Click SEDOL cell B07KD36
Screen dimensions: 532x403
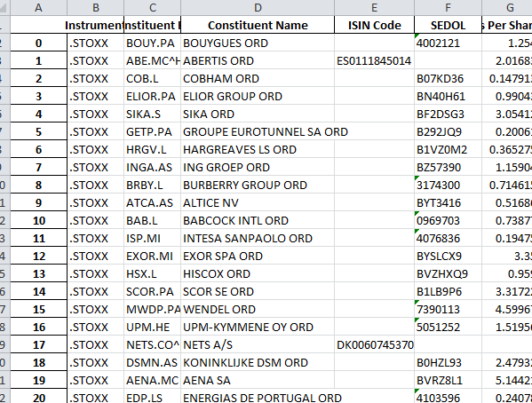pos(448,78)
